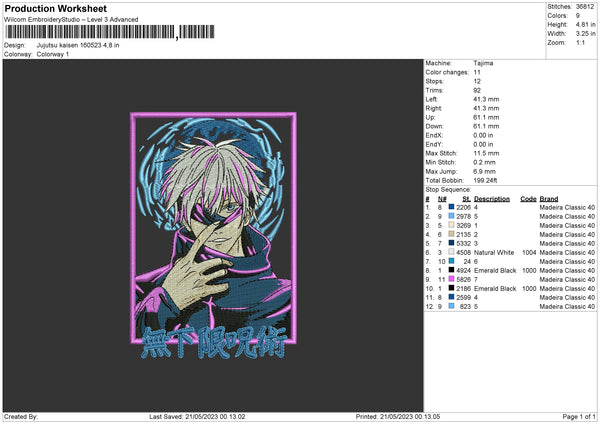Click the Max Stitch value 11.5 mm
The height and width of the screenshot is (424, 600).
[x=486, y=153]
